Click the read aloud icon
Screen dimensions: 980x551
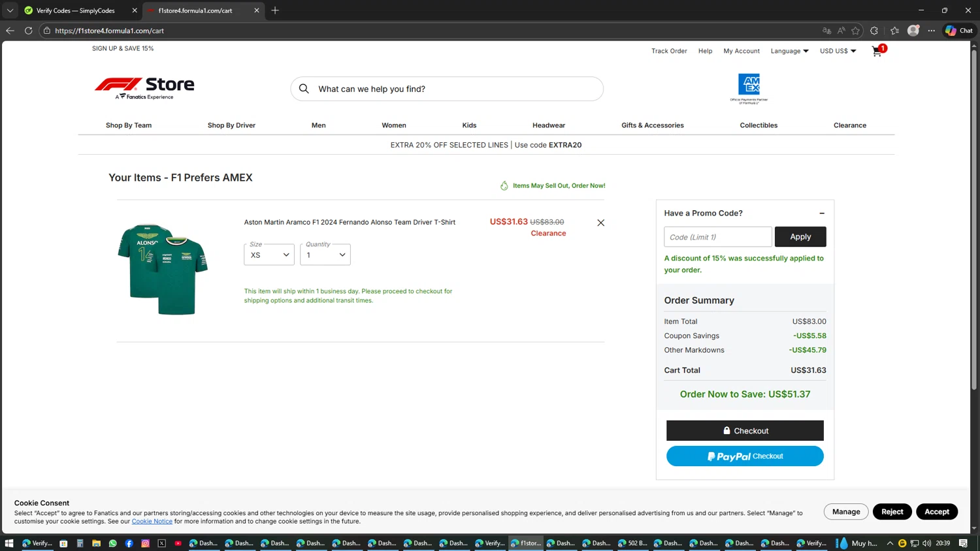point(841,31)
